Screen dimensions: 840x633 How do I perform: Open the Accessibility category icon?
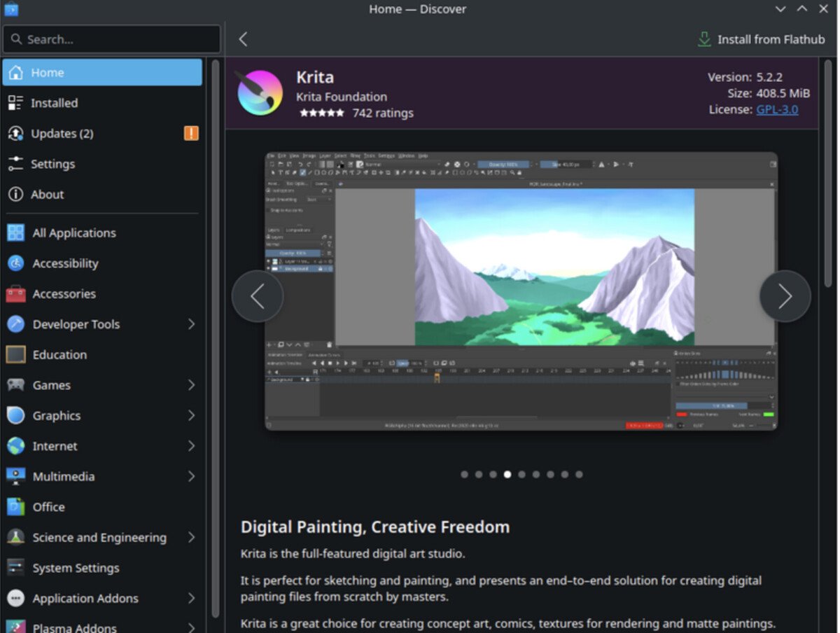[x=15, y=263]
